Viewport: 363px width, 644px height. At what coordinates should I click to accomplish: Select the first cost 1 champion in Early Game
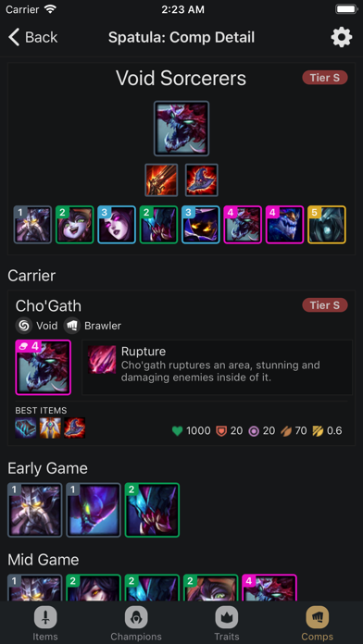(35, 510)
